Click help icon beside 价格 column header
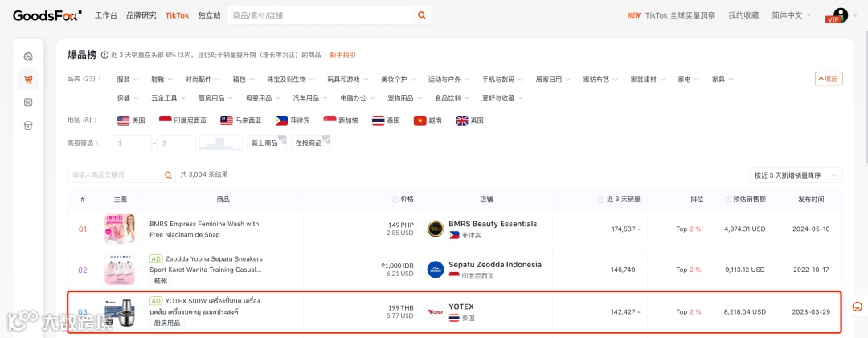 tap(395, 200)
